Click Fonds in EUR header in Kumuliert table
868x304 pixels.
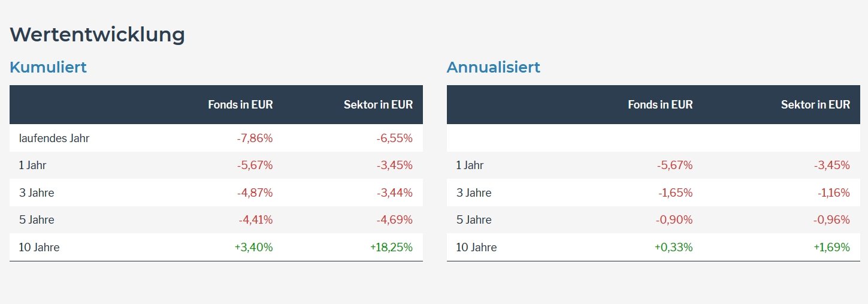coord(240,104)
